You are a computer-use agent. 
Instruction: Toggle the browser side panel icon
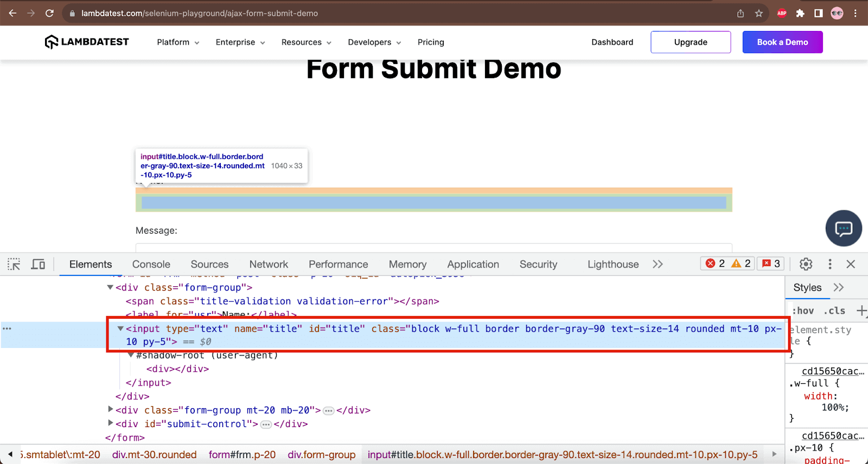tap(819, 13)
